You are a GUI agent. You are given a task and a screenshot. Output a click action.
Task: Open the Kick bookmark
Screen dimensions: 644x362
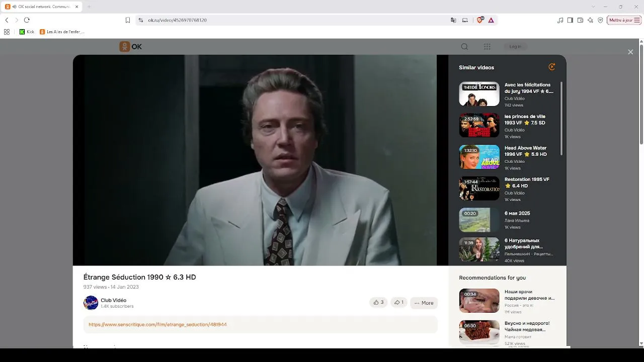(27, 32)
